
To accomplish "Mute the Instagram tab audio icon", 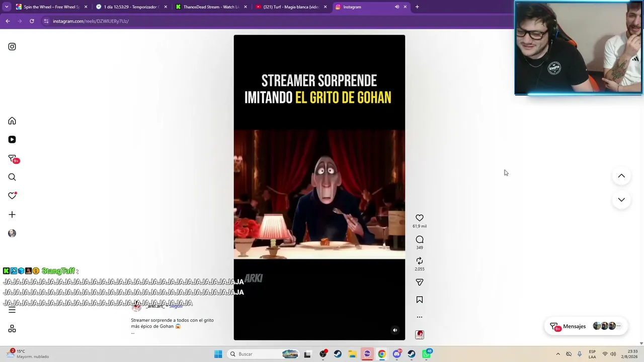I will point(397,7).
